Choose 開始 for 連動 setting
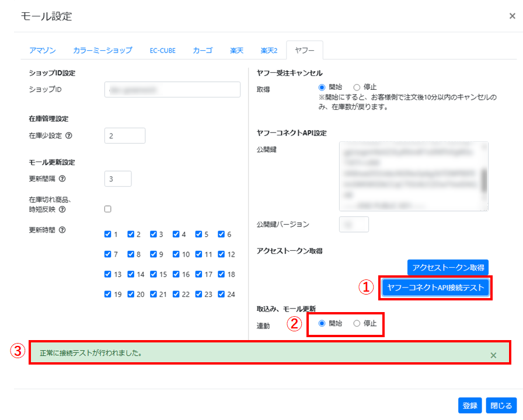This screenshot has width=523, height=420. (x=322, y=323)
